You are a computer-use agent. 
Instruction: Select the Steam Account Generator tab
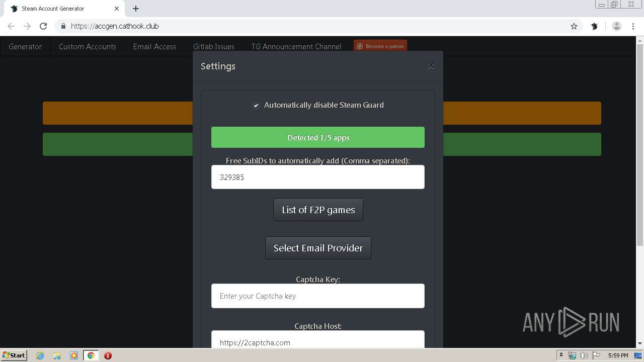[64, 9]
